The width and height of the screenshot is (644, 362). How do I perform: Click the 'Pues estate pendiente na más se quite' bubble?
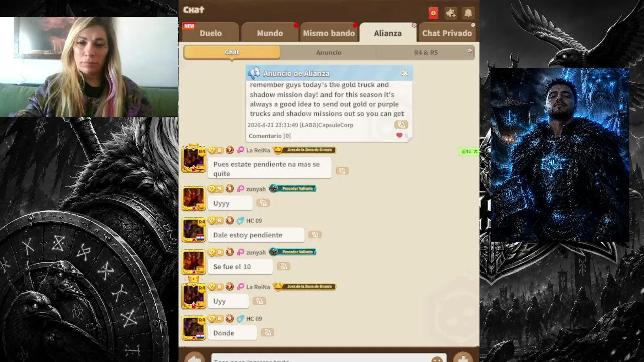click(x=270, y=168)
